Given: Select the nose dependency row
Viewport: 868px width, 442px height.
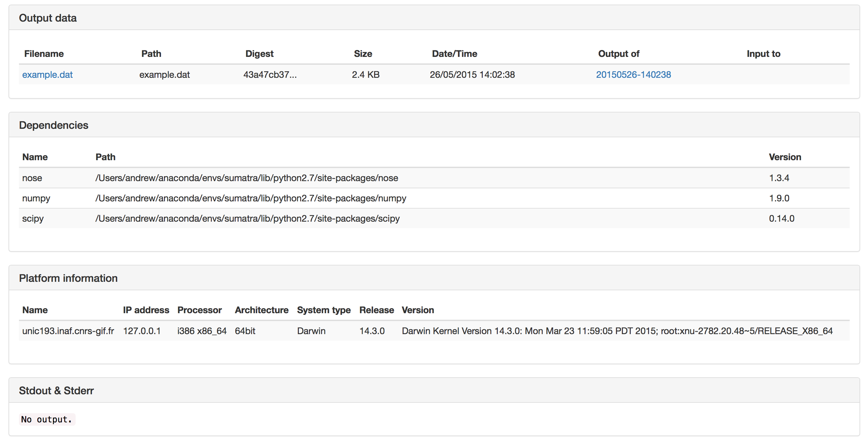Looking at the screenshot, I should pos(434,178).
